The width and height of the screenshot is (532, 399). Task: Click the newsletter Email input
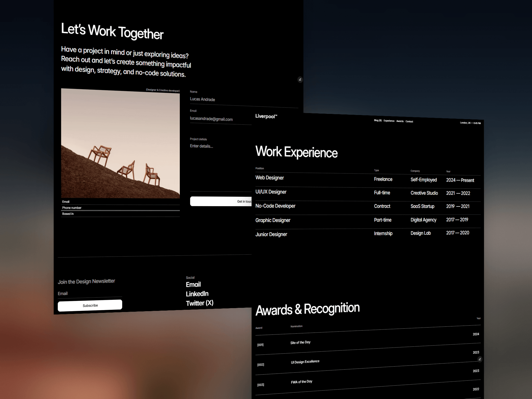[x=90, y=294]
